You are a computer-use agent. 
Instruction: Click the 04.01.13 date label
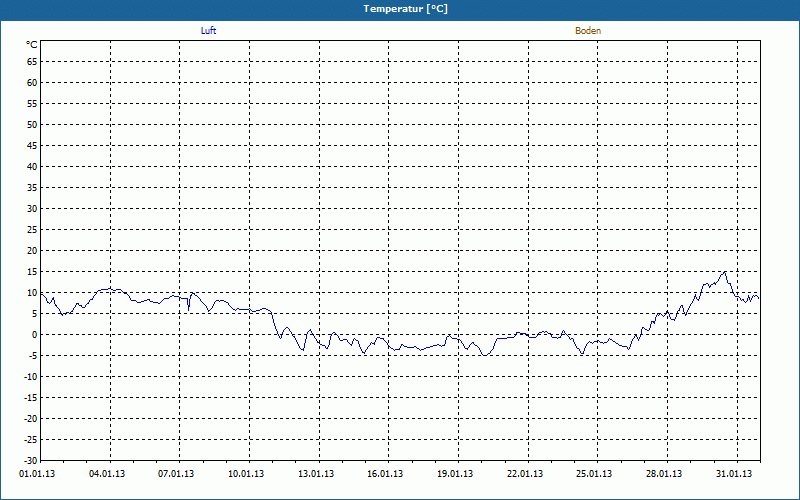107,474
